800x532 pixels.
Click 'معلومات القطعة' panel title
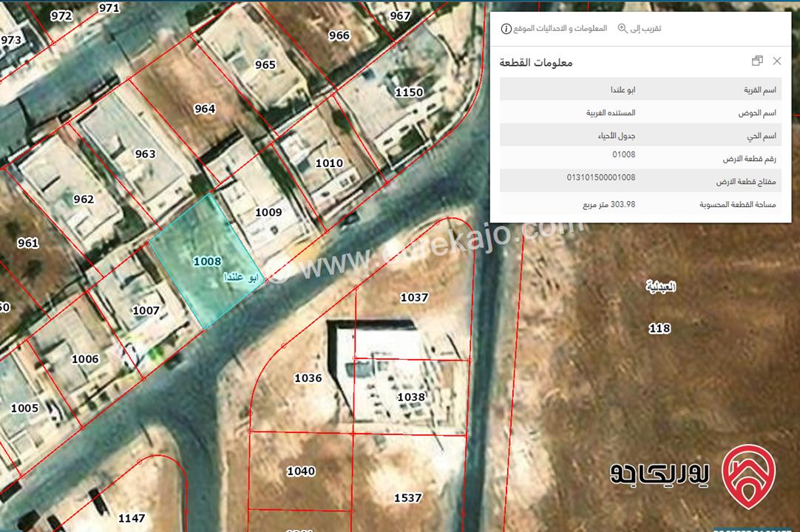click(536, 62)
